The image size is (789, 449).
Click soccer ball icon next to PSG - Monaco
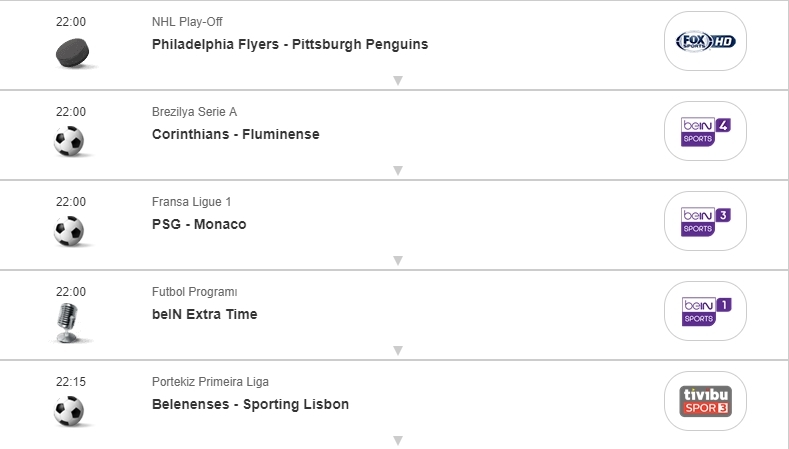69,231
